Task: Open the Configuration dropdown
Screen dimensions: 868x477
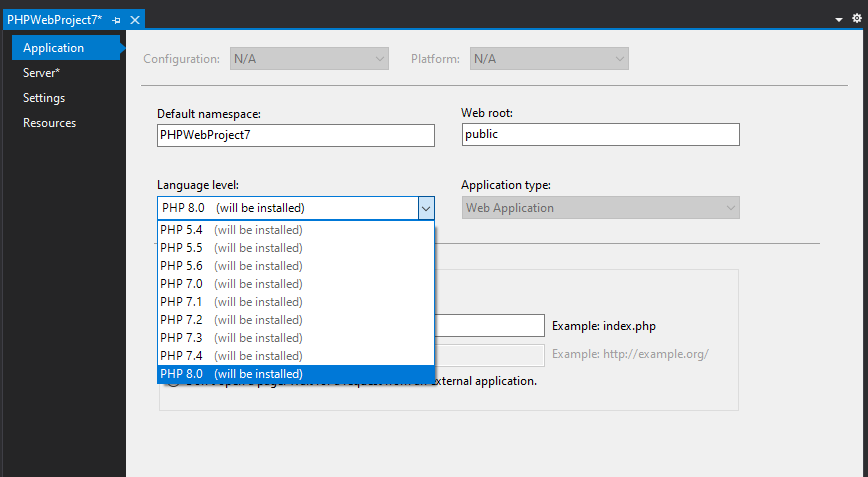Action: click(x=309, y=59)
